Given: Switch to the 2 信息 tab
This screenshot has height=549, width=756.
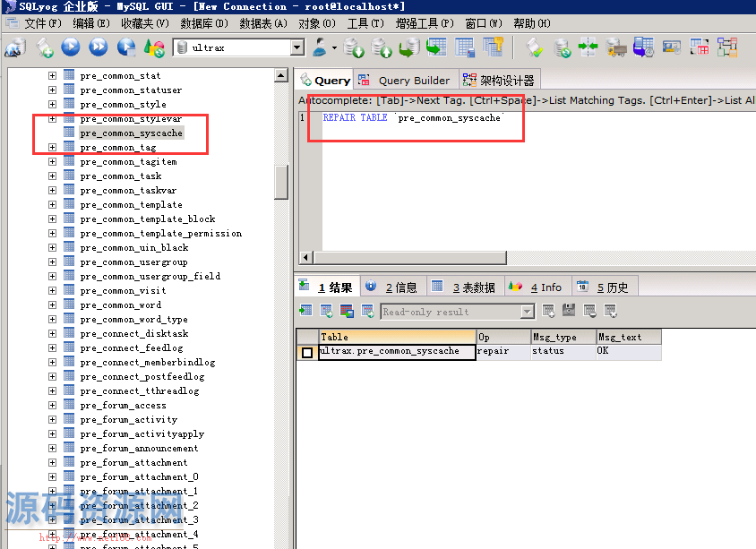Looking at the screenshot, I should click(392, 287).
